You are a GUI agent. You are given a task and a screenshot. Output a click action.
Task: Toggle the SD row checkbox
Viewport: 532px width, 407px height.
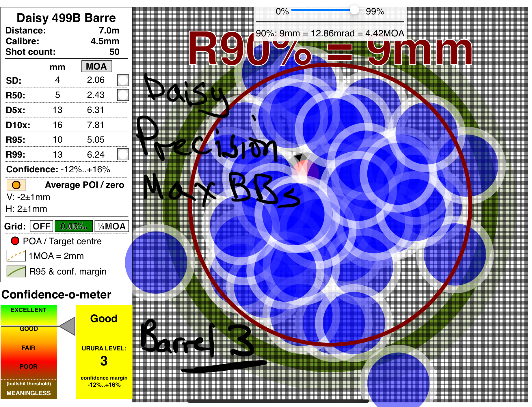coord(123,80)
